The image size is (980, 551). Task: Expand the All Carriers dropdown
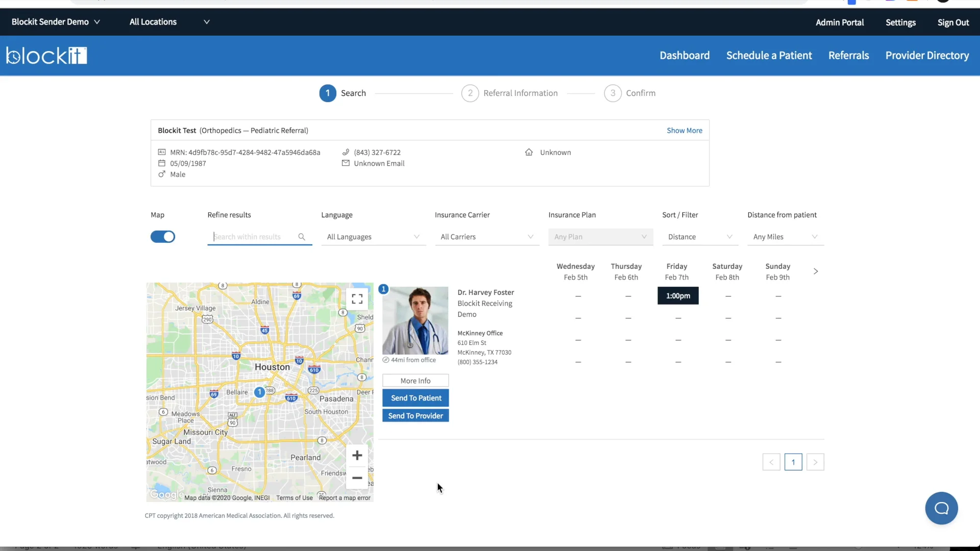point(487,237)
